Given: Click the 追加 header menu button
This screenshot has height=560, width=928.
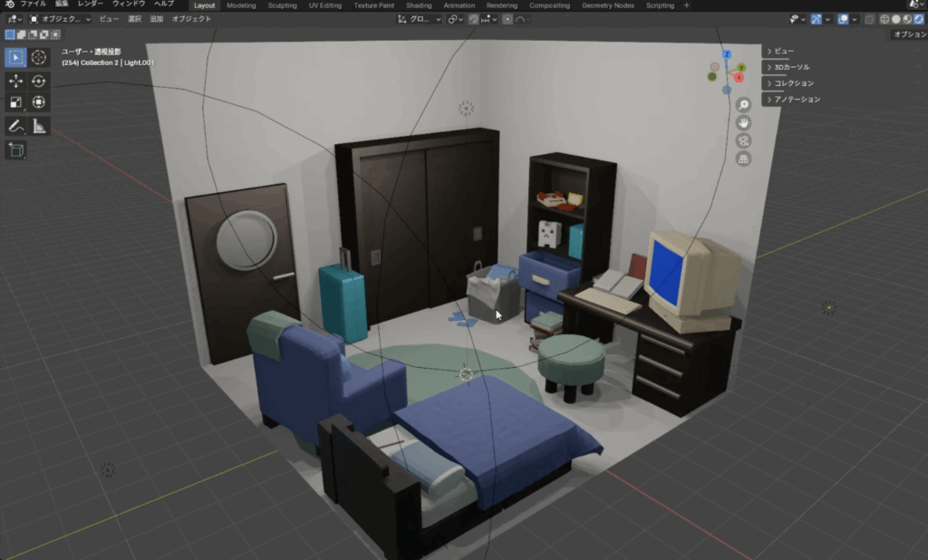Looking at the screenshot, I should pos(157,18).
